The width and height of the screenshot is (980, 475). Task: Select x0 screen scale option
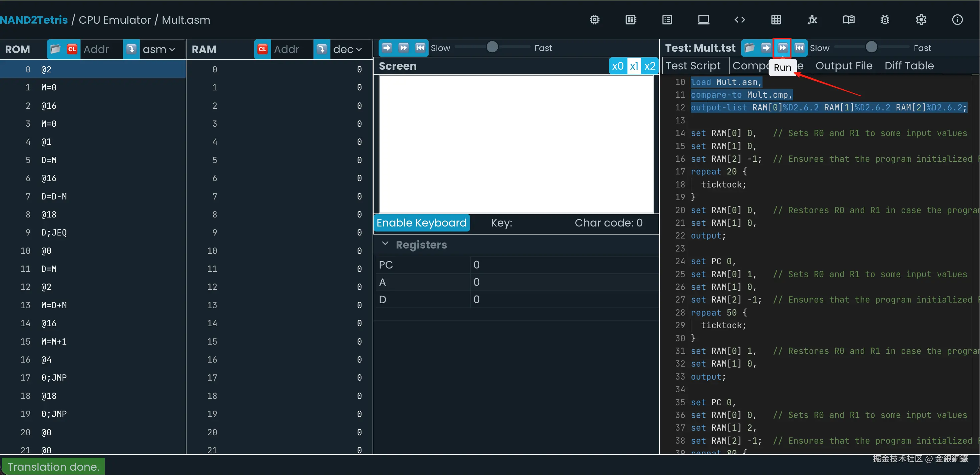(x=617, y=66)
